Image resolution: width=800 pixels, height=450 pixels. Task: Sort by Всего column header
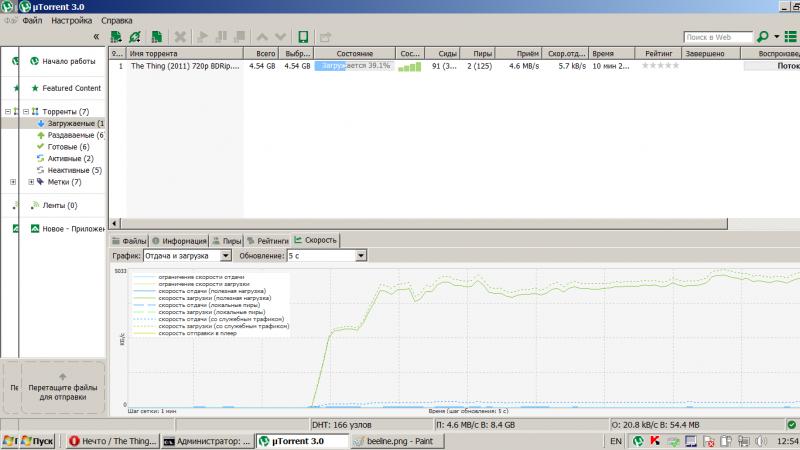pyautogui.click(x=261, y=54)
